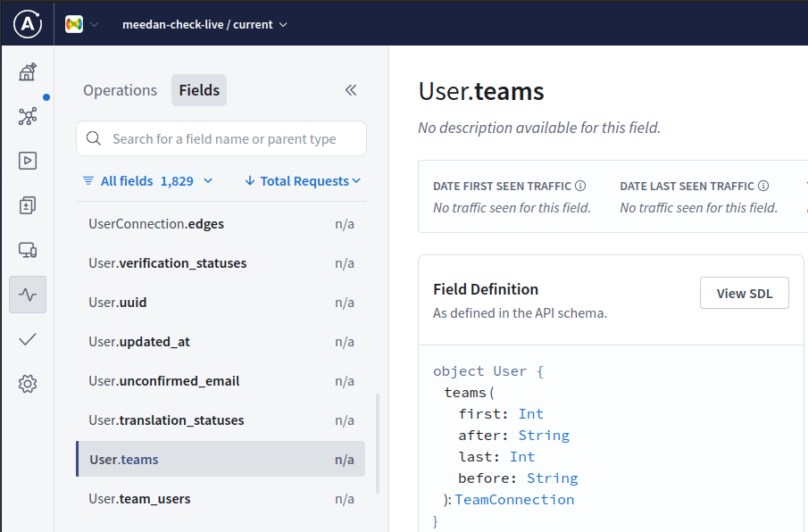Switch to the Fields tab
The image size is (808, 532).
click(199, 90)
